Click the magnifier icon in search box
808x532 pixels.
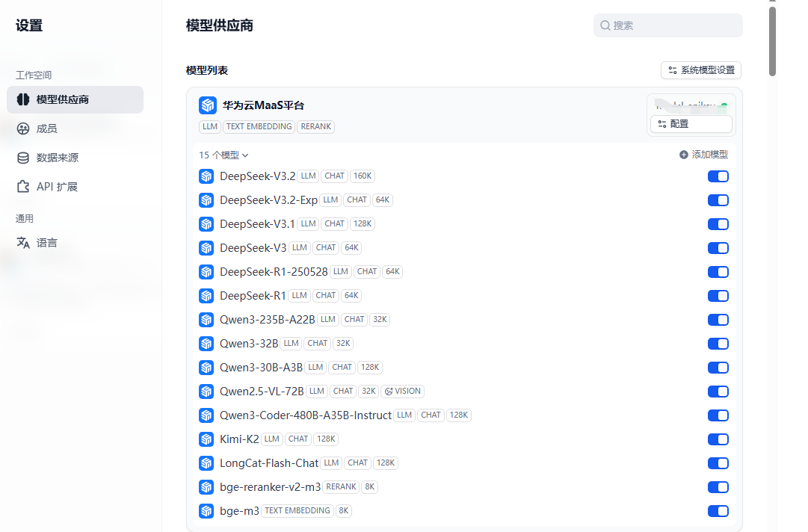point(605,25)
